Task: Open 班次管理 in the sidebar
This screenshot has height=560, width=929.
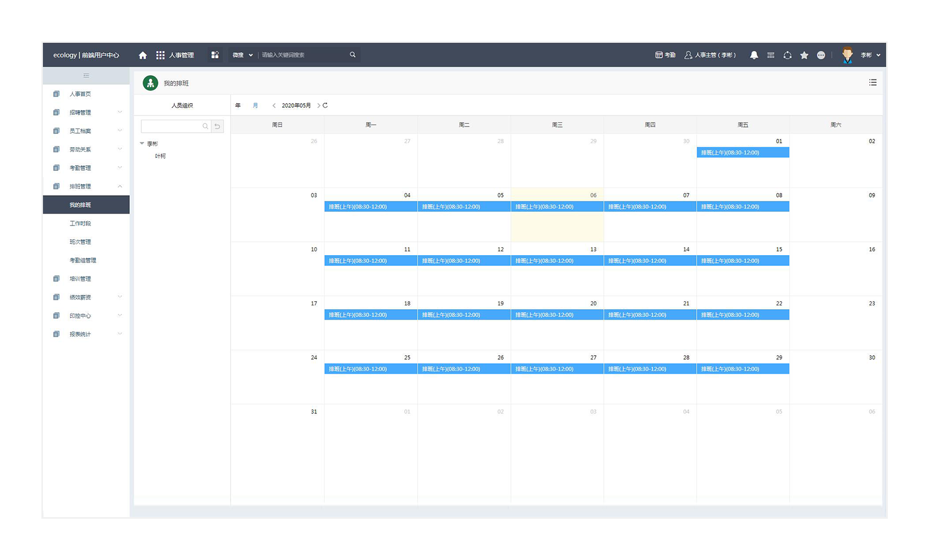Action: click(x=81, y=242)
